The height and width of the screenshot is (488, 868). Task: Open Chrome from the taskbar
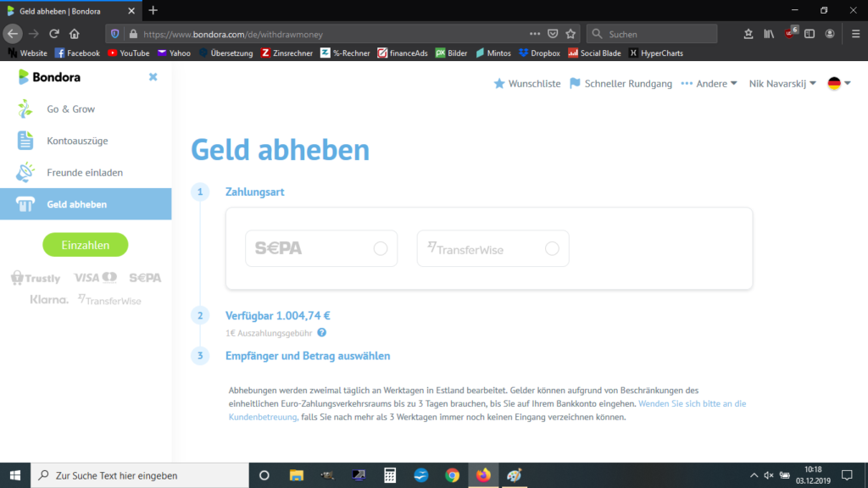point(453,475)
